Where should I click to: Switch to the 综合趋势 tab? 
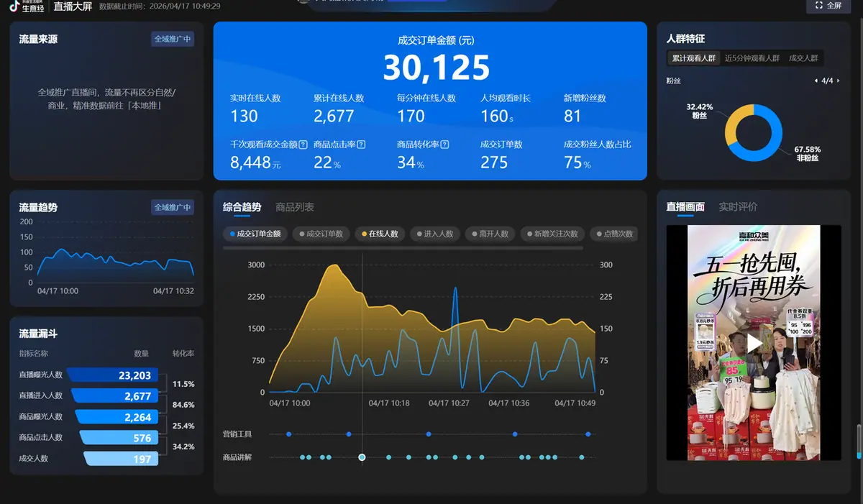point(242,207)
